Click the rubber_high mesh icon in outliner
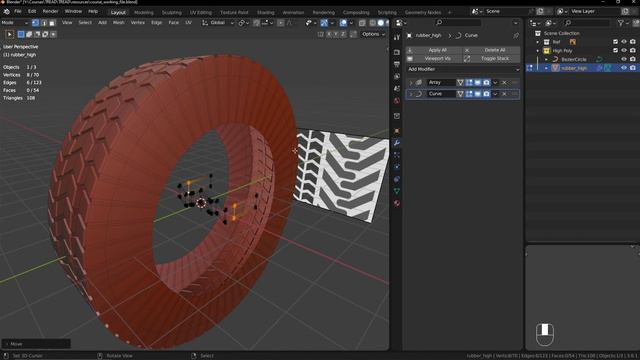 coord(555,68)
